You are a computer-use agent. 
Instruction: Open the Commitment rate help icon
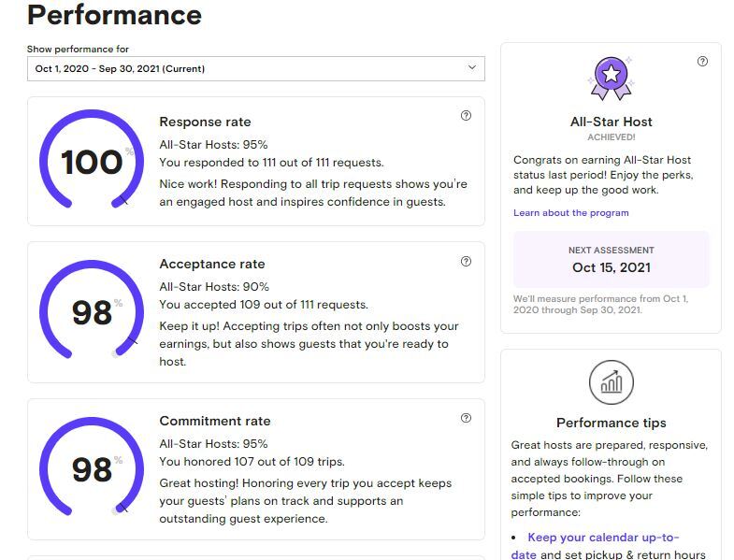[x=466, y=419]
